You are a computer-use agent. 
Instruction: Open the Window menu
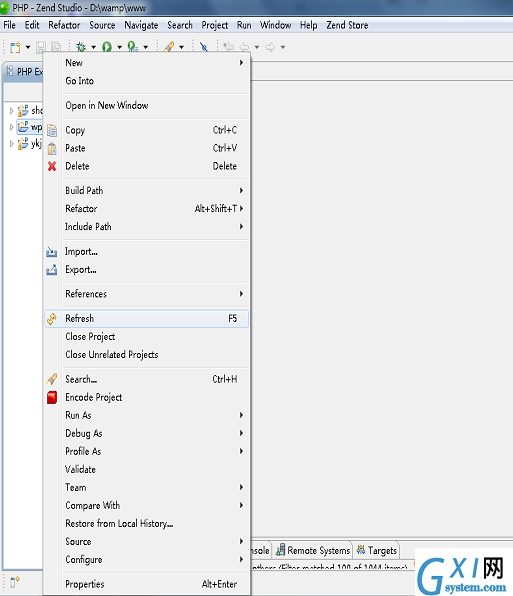pos(276,25)
